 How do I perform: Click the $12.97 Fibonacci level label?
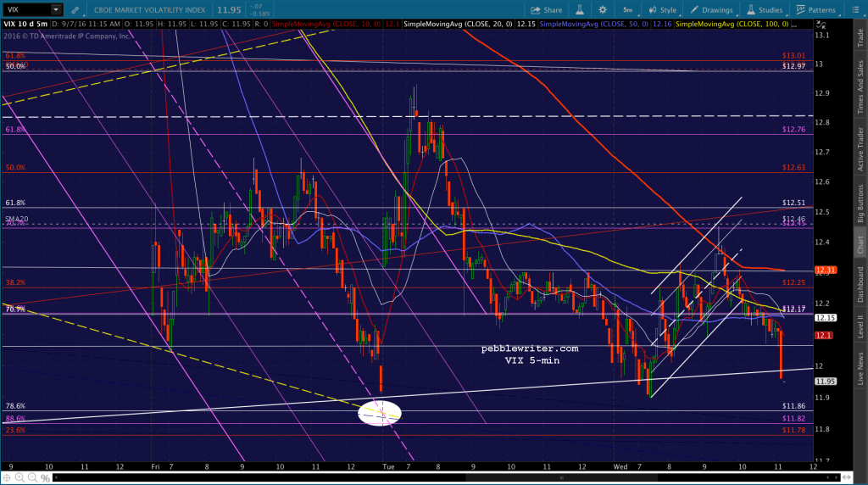[793, 66]
